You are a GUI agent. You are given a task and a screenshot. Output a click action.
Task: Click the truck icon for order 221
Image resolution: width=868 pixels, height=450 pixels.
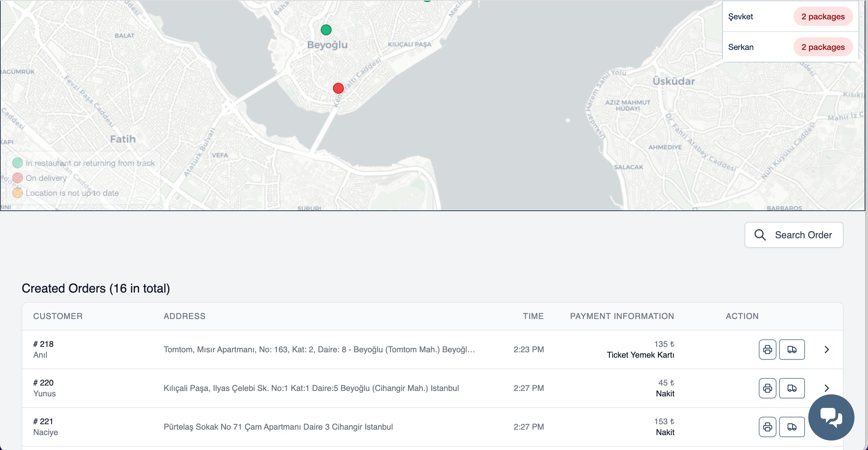pos(792,427)
